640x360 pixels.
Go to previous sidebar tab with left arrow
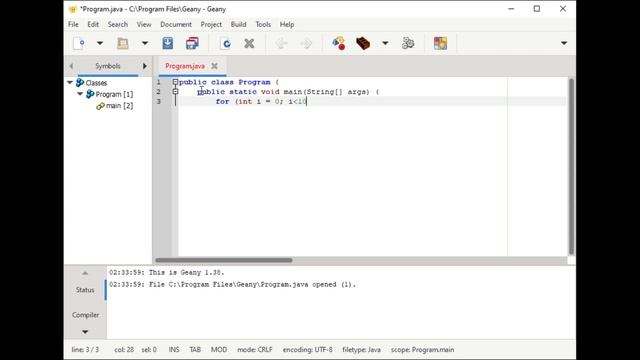coord(71,66)
